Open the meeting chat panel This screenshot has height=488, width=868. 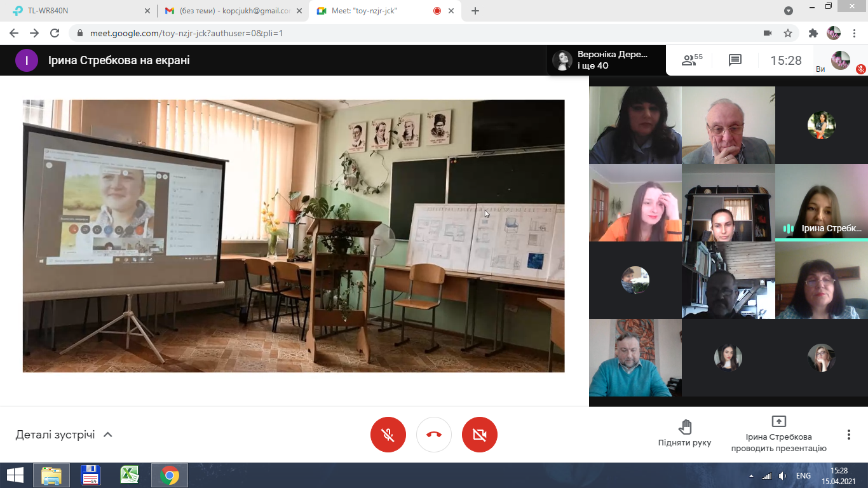pos(735,60)
